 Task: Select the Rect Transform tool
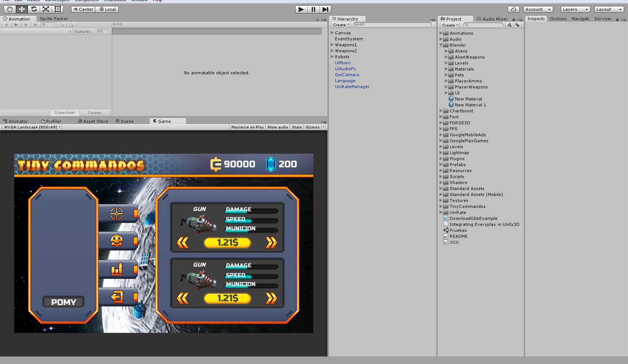(58, 9)
